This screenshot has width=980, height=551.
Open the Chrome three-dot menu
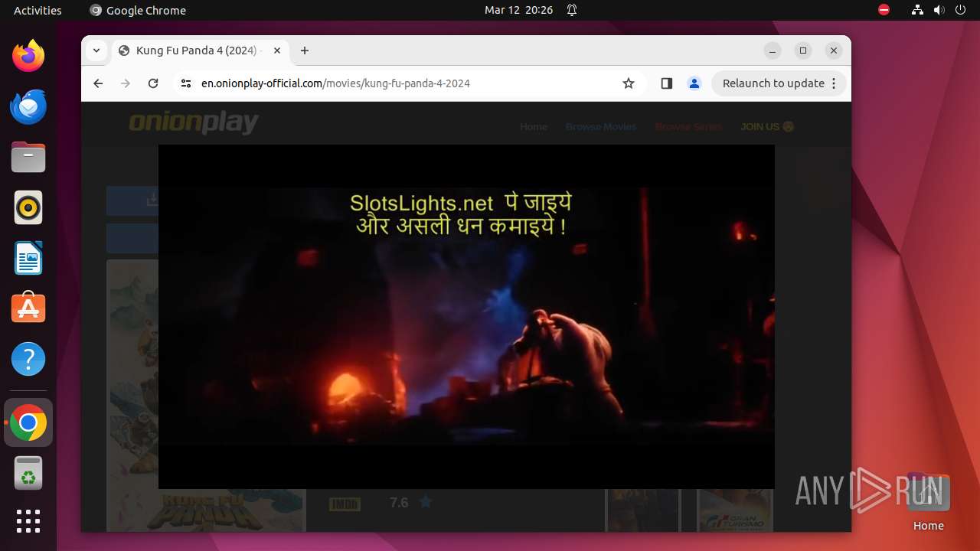click(835, 83)
